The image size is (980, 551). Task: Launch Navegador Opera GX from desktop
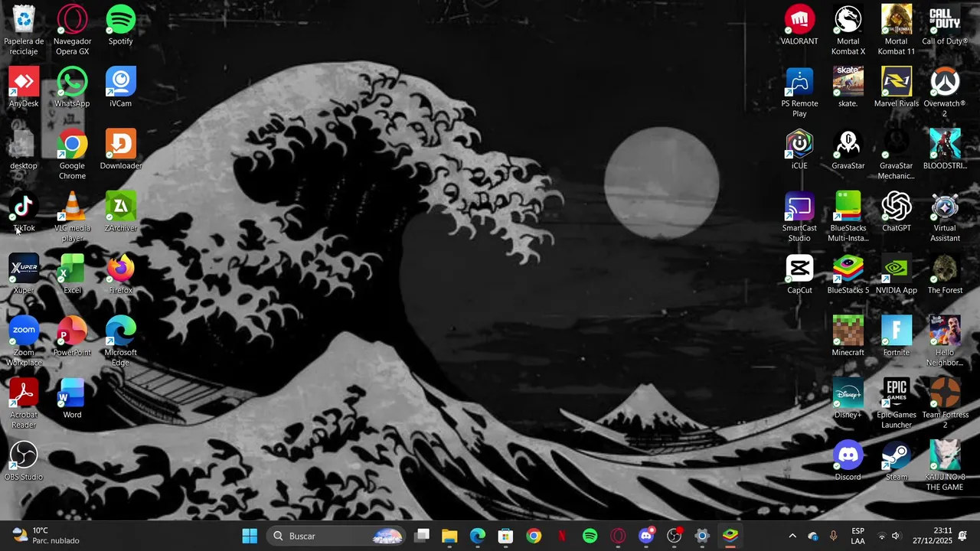[x=72, y=30]
